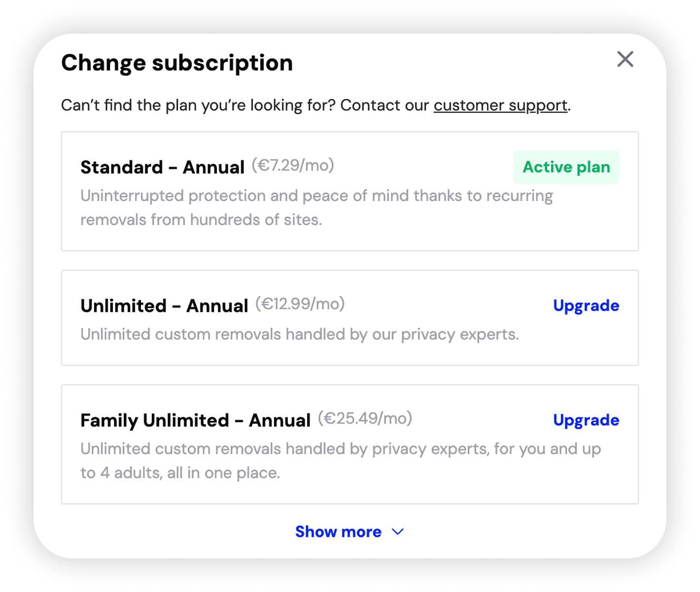
Task: Click the €7.29/mo price label
Action: pos(293,165)
